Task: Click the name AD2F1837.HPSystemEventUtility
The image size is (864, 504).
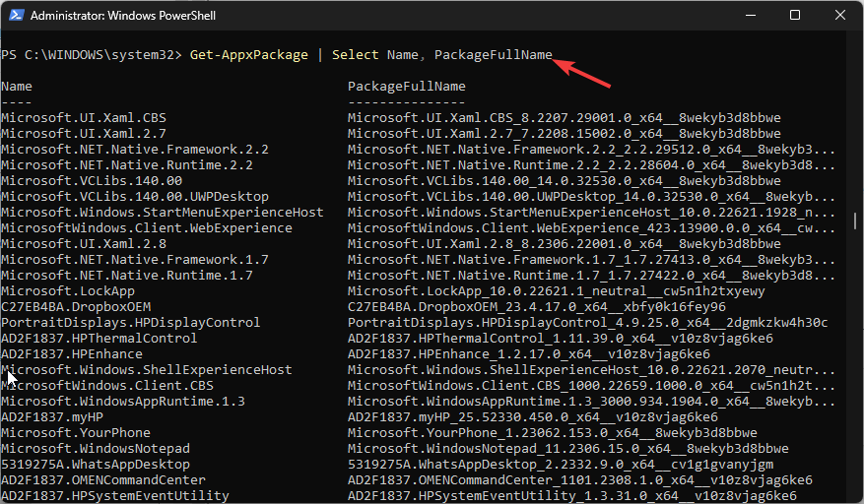Action: [x=115, y=496]
